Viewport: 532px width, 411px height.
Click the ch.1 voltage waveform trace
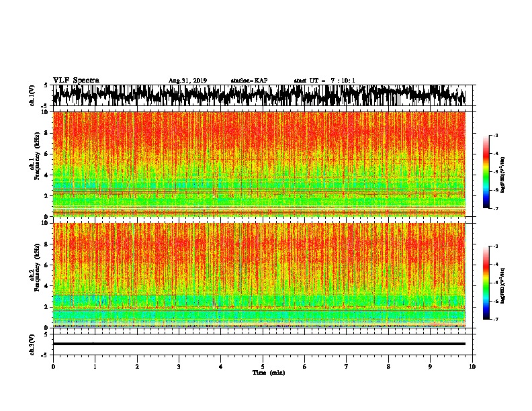click(259, 95)
